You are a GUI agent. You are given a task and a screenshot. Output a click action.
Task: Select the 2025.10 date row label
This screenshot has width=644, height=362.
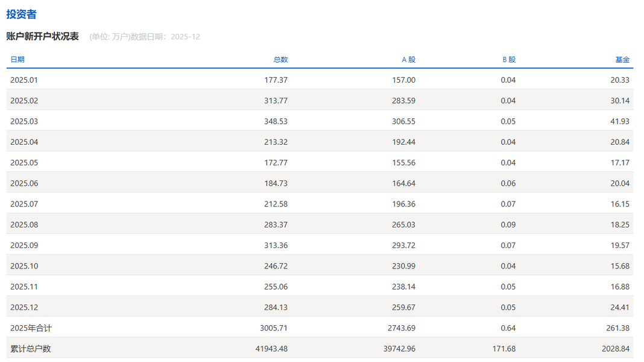pos(24,266)
